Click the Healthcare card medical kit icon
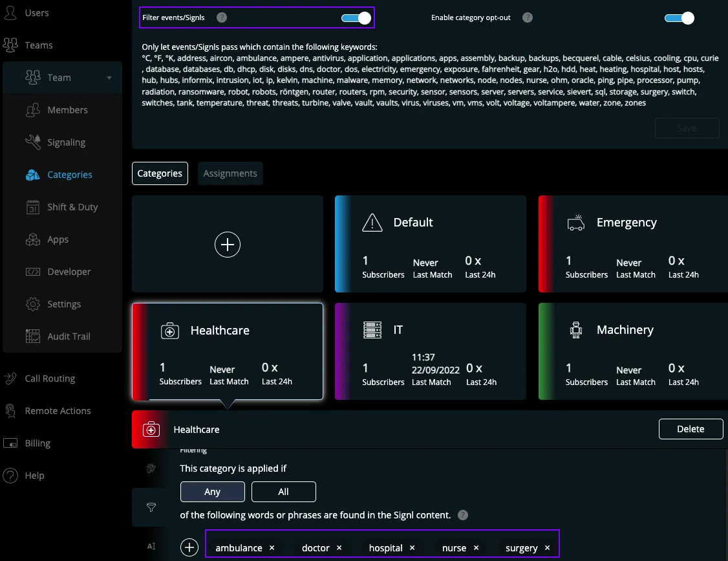Viewport: 728px width, 561px height. pyautogui.click(x=170, y=331)
